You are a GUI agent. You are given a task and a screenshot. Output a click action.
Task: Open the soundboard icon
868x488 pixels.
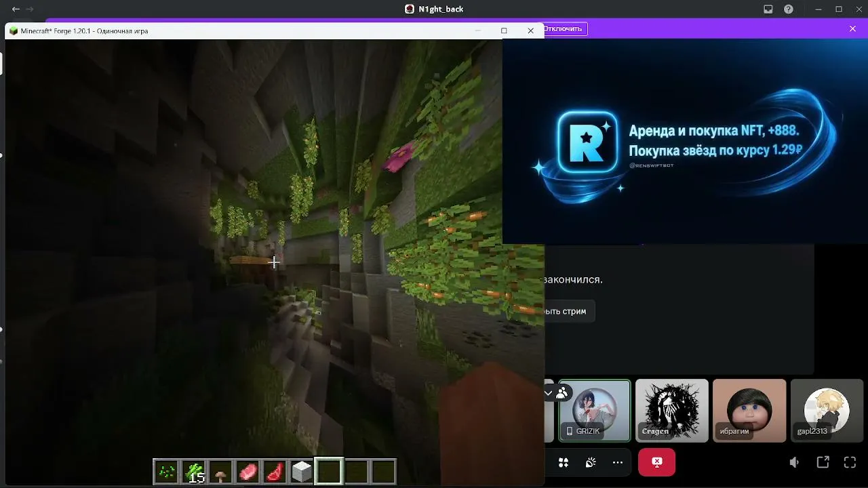click(x=591, y=462)
